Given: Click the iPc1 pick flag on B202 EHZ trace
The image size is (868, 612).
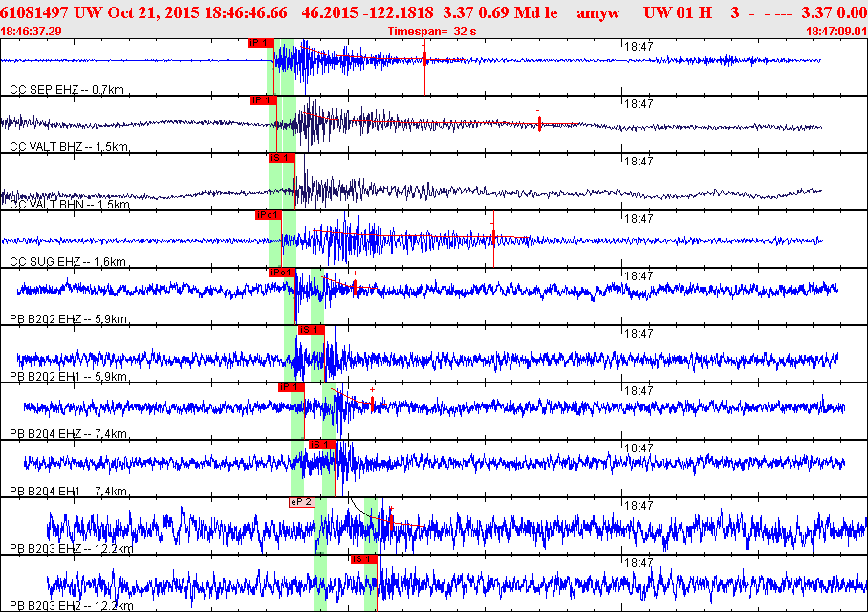Looking at the screenshot, I should point(282,273).
